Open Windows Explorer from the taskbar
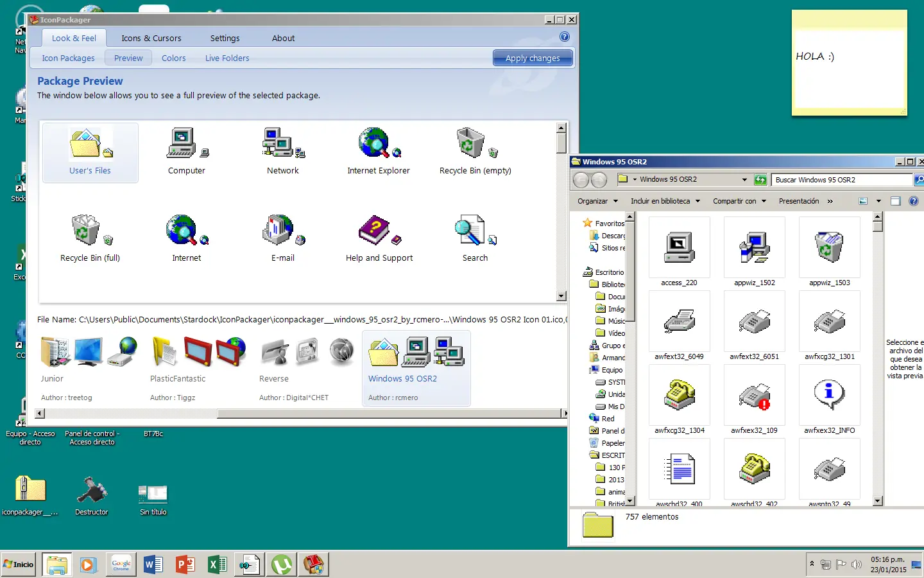 click(57, 565)
